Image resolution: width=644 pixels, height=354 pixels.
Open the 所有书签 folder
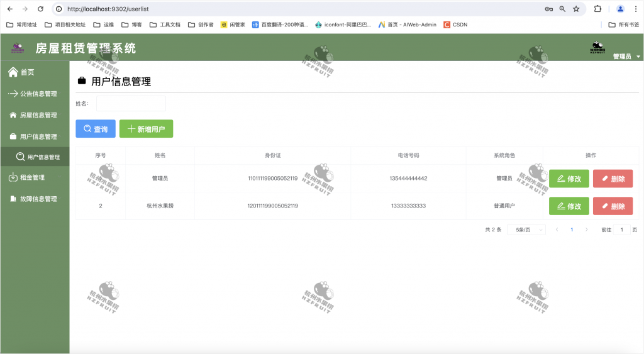[x=624, y=25]
